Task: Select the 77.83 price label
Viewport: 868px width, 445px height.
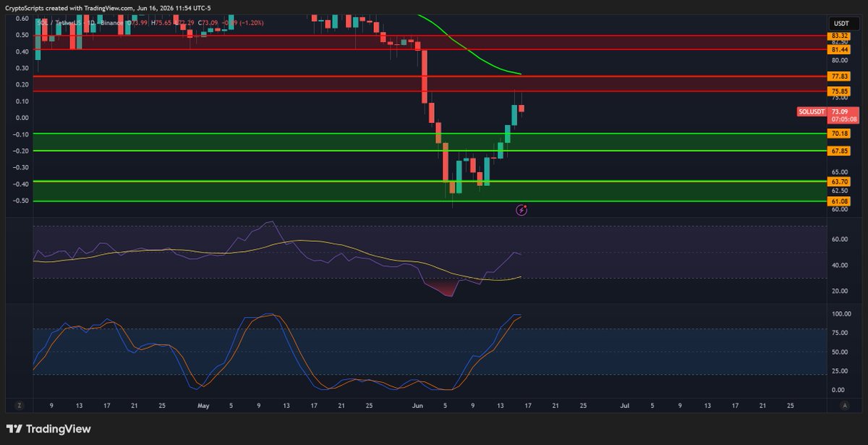Action: tap(840, 76)
